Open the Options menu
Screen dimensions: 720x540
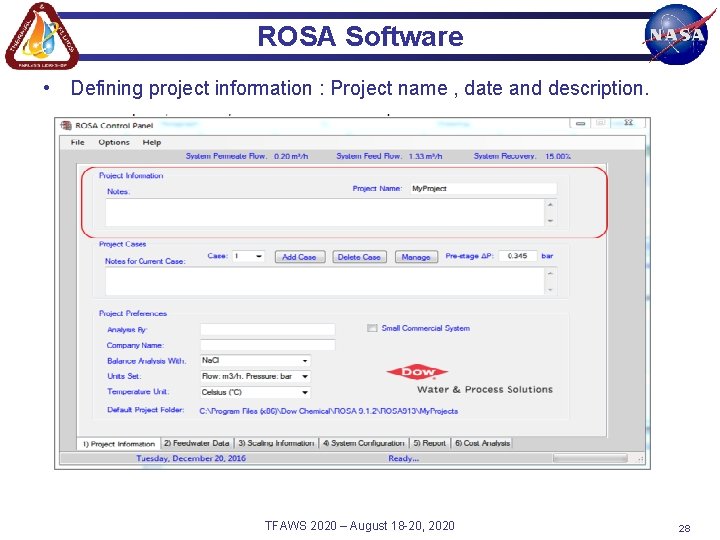click(114, 142)
